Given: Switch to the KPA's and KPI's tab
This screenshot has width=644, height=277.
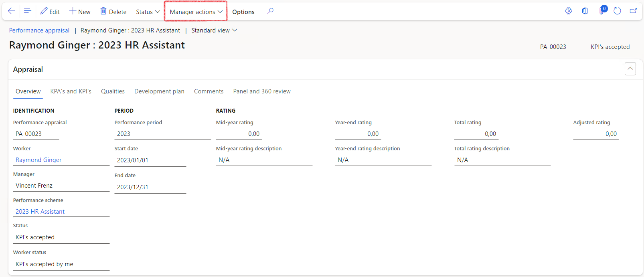Looking at the screenshot, I should [71, 91].
